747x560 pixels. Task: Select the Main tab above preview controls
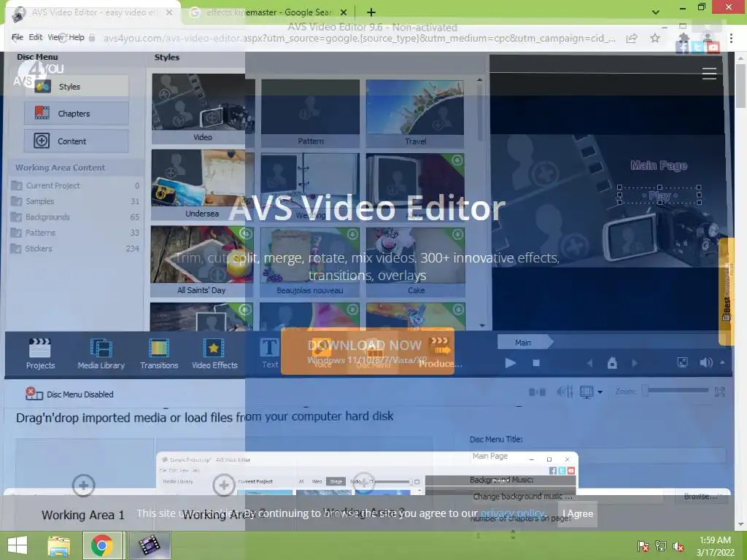point(524,343)
